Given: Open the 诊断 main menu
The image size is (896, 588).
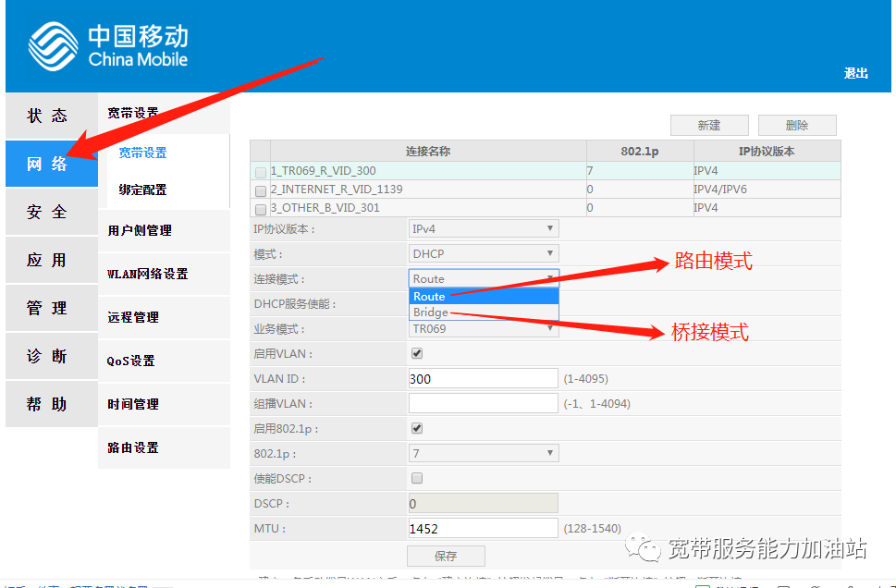Looking at the screenshot, I should tap(52, 356).
